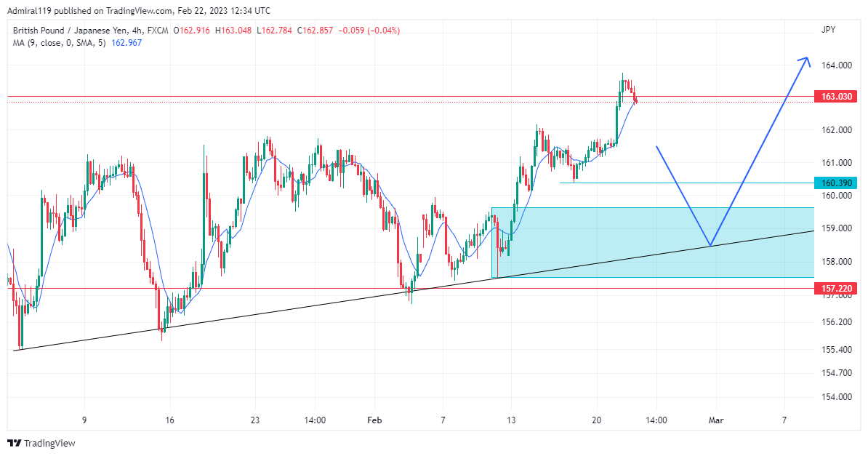Click the blue MA value 162.967
Screen dimensions: 868x456
click(126, 43)
